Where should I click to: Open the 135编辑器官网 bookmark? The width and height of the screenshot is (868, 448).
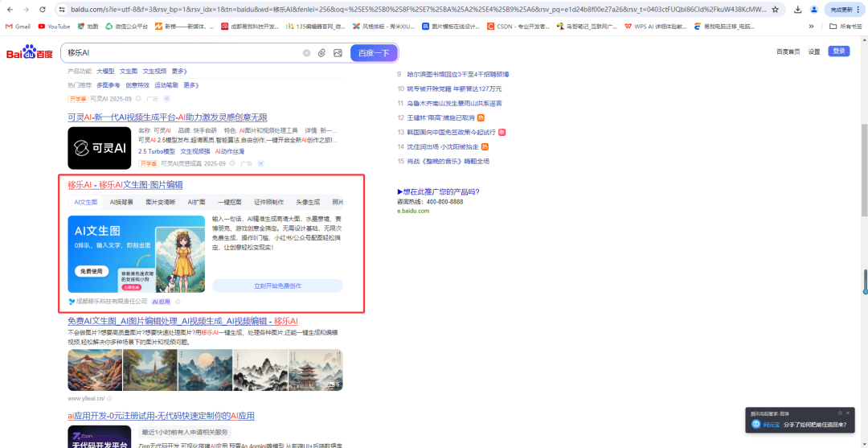tap(316, 26)
